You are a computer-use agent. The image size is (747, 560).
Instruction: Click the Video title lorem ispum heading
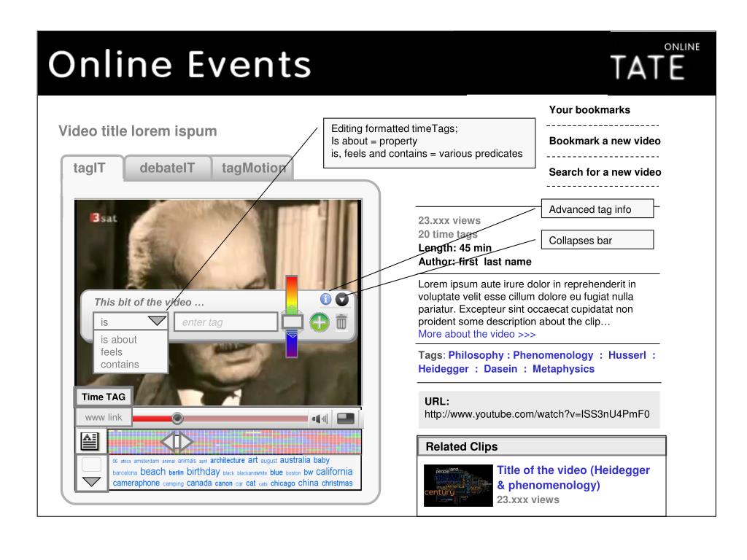(138, 131)
